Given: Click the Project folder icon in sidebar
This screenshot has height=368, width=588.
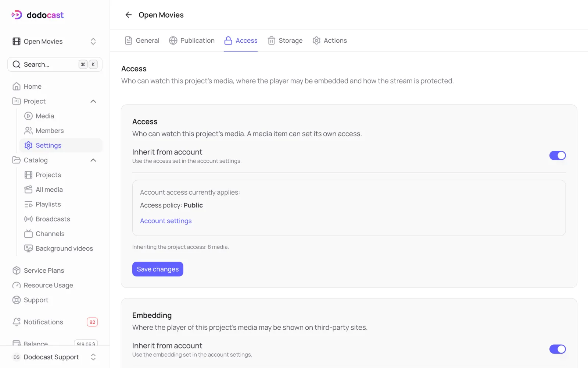Looking at the screenshot, I should 17,101.
